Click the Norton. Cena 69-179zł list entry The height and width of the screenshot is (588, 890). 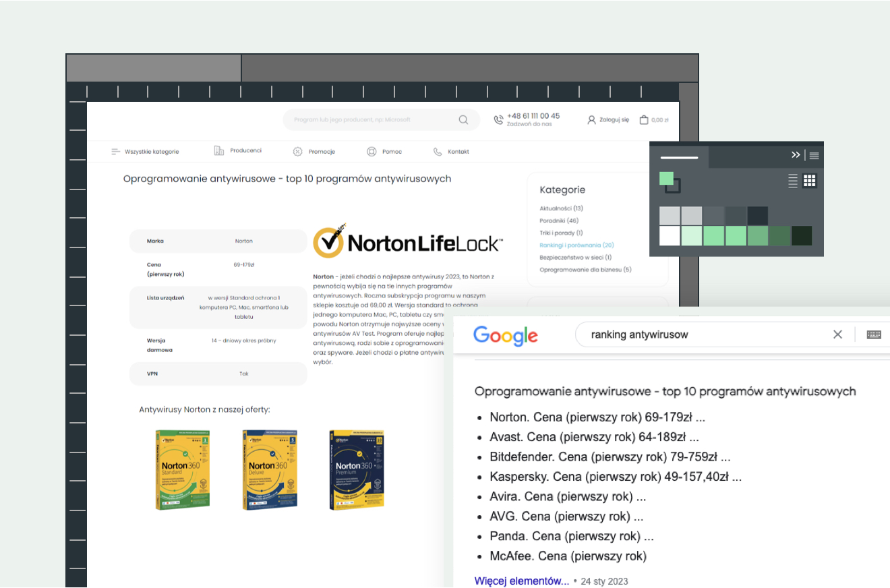point(597,417)
